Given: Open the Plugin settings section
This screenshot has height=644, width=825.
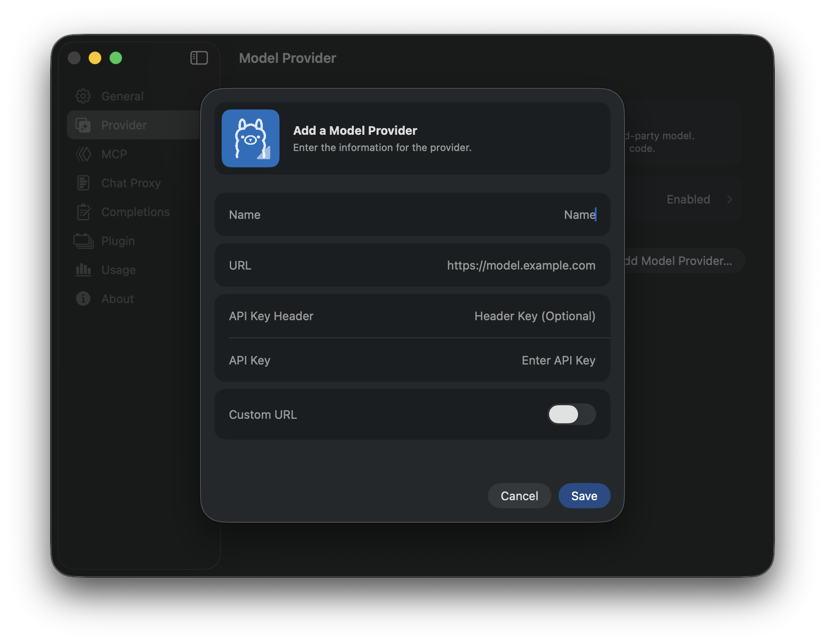Looking at the screenshot, I should pyautogui.click(x=118, y=241).
